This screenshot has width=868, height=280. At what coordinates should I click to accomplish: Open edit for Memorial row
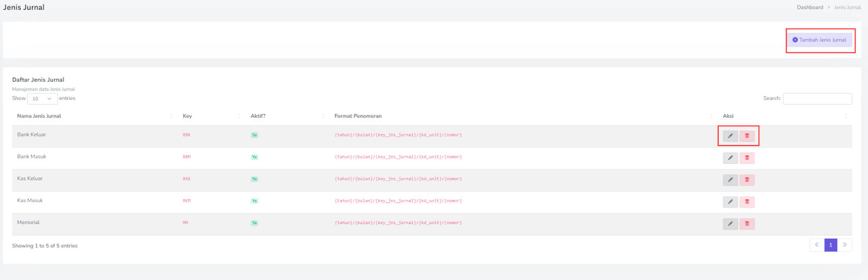pos(730,224)
